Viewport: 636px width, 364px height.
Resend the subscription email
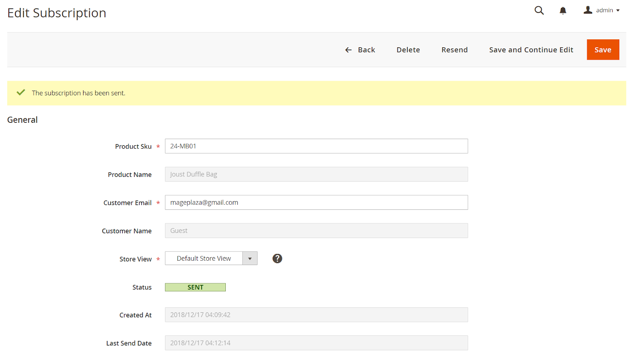(x=454, y=50)
